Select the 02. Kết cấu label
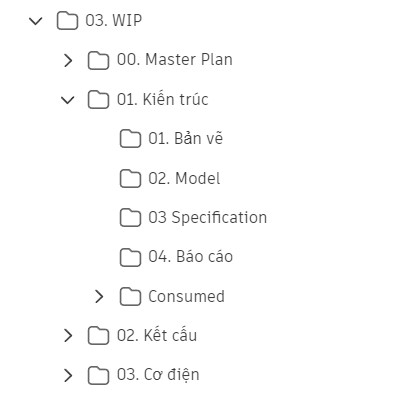 click(x=157, y=335)
